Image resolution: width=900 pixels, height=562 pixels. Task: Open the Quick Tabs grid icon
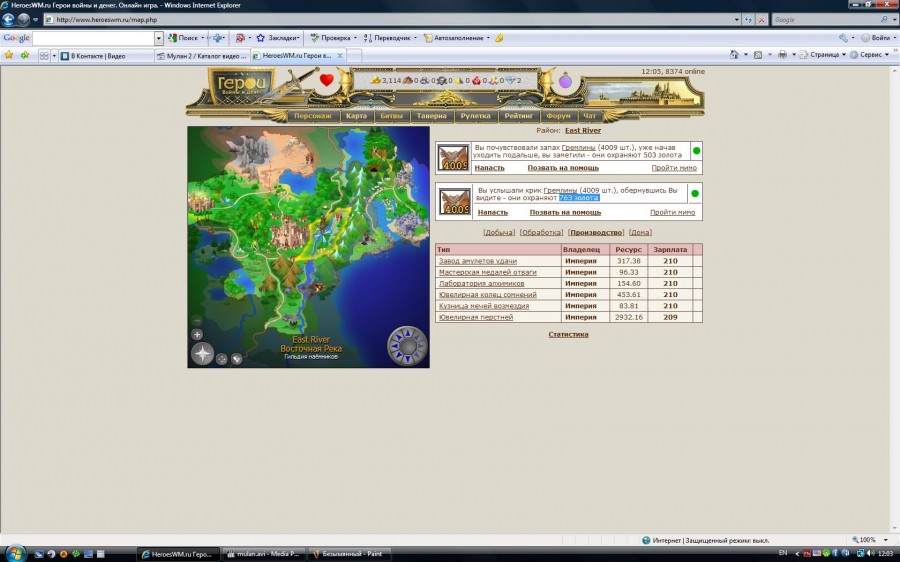(x=44, y=56)
